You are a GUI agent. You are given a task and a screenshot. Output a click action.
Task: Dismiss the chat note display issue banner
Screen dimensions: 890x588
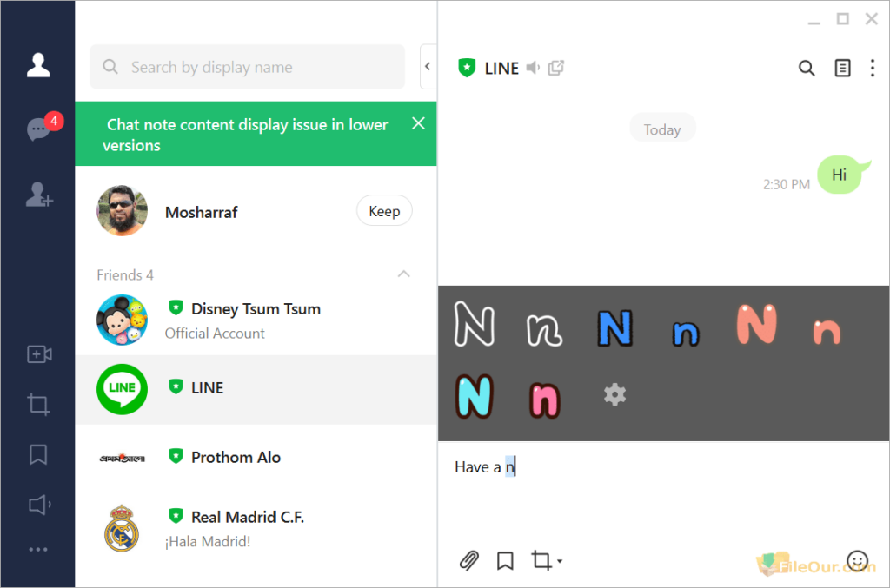pyautogui.click(x=418, y=122)
